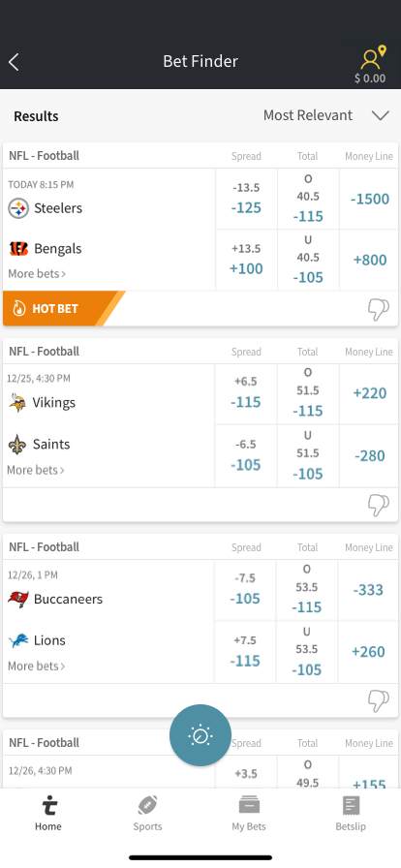This screenshot has width=401, height=868.
Task: Select Over 53.5 total for Buccaneers game
Action: pyautogui.click(x=307, y=590)
